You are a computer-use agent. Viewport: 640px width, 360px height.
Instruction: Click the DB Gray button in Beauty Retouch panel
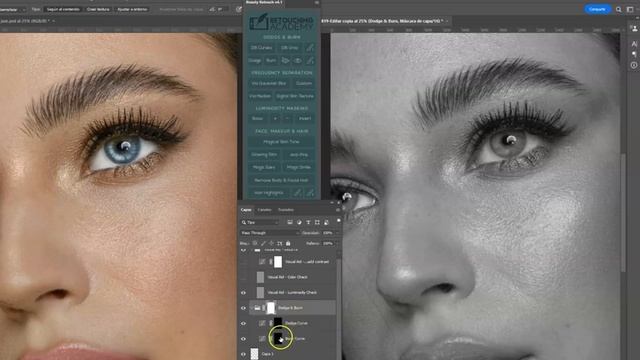point(290,48)
